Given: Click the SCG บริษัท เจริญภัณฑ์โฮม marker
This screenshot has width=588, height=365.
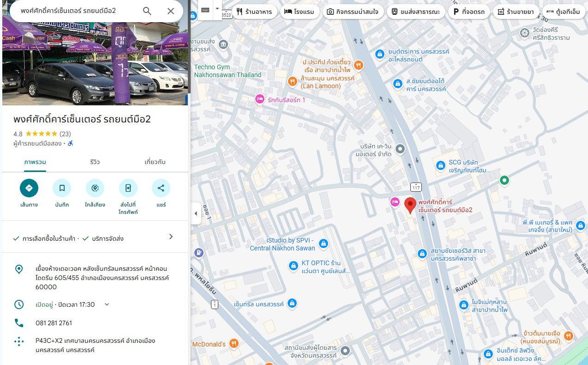Looking at the screenshot, I should pyautogui.click(x=441, y=165).
